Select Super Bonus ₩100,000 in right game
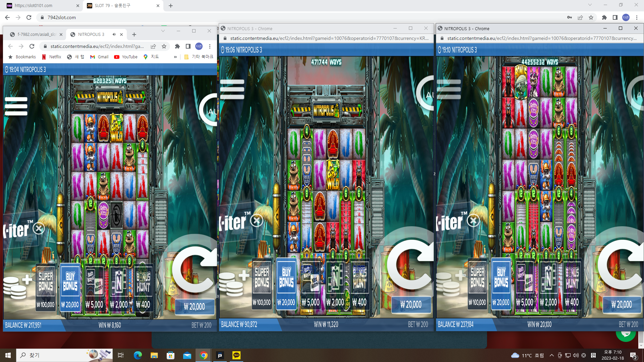Image resolution: width=644 pixels, height=362 pixels. click(477, 284)
